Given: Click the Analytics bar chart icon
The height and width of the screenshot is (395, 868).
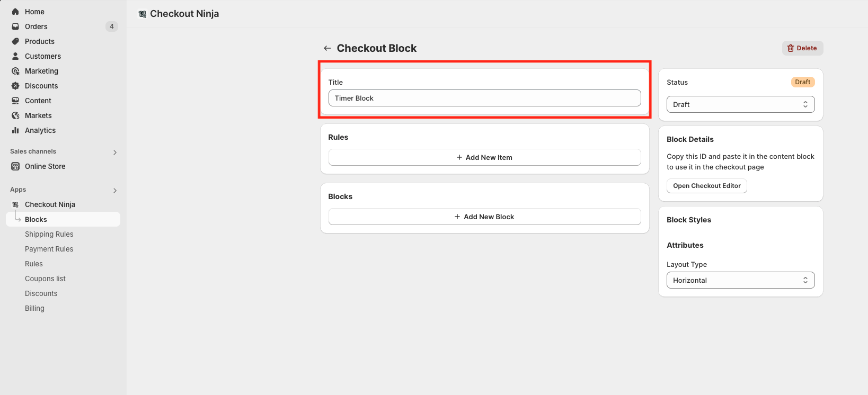Looking at the screenshot, I should point(15,130).
